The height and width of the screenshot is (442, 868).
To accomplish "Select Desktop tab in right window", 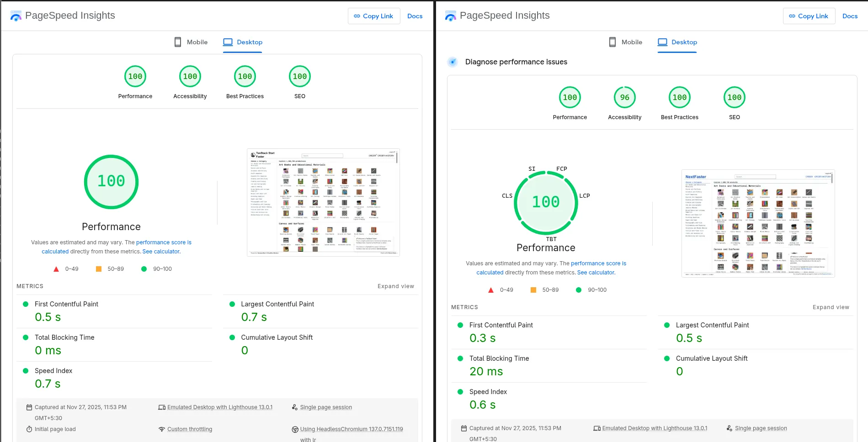I will [677, 42].
